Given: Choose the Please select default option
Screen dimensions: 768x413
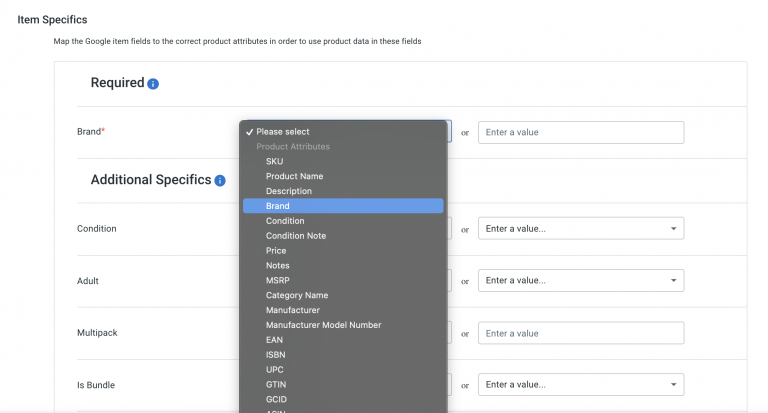Looking at the screenshot, I should pos(283,132).
